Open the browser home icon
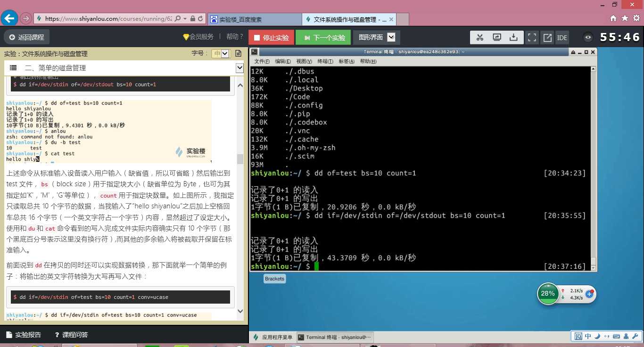This screenshot has height=347, width=644. point(613,18)
